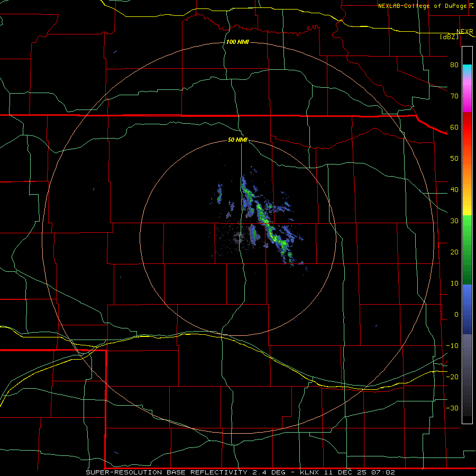This screenshot has height=476, width=476.
Task: Click the "NEXR" label above the scale
Action: click(464, 32)
